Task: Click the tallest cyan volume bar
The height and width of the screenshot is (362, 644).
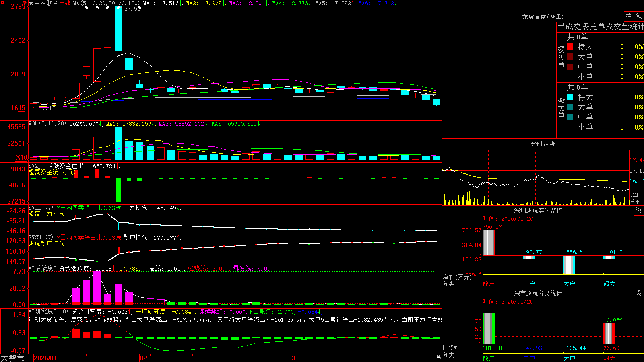Action: coord(118,144)
